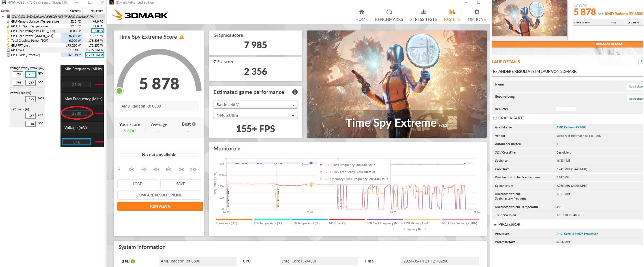The image size is (644, 267).
Task: Click the Min Frequency 2143 value field
Action: [x=77, y=84]
